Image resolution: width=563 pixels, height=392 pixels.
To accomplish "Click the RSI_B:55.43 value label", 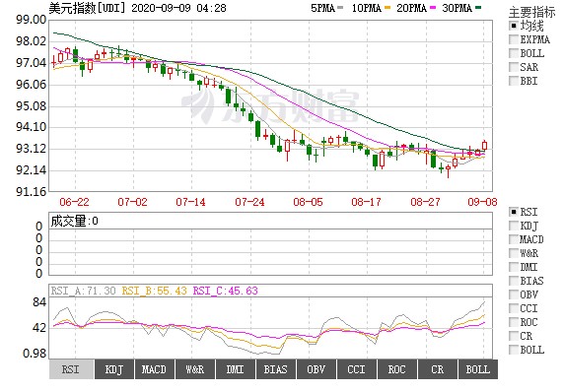I will coord(155,291).
